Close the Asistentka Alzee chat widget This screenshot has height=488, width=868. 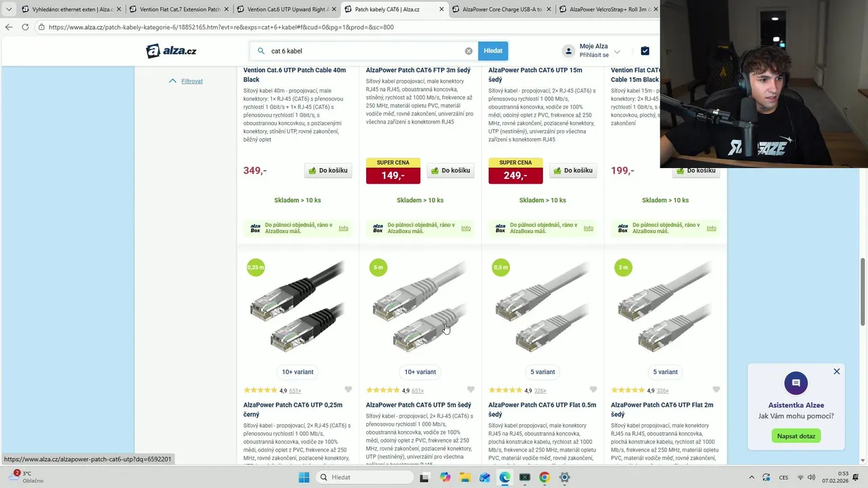[x=837, y=371]
